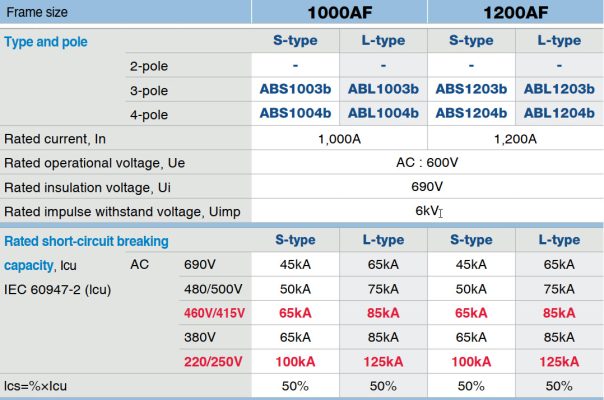Select the ABL1003b model cell
The image size is (604, 400).
pos(383,88)
